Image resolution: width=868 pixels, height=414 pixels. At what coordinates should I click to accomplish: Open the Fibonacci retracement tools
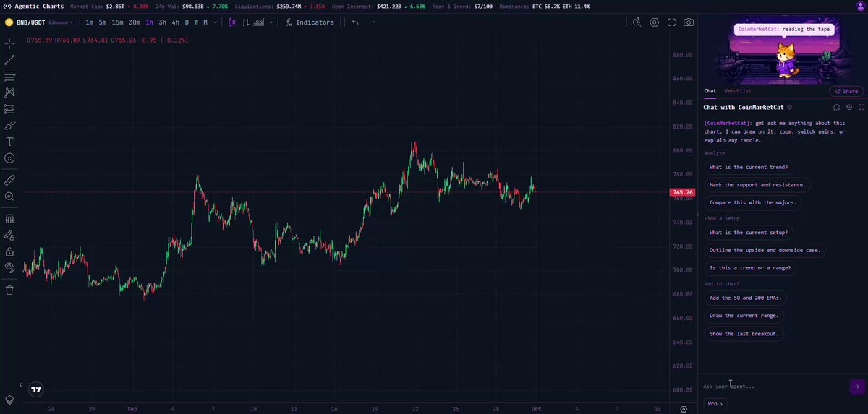[9, 76]
